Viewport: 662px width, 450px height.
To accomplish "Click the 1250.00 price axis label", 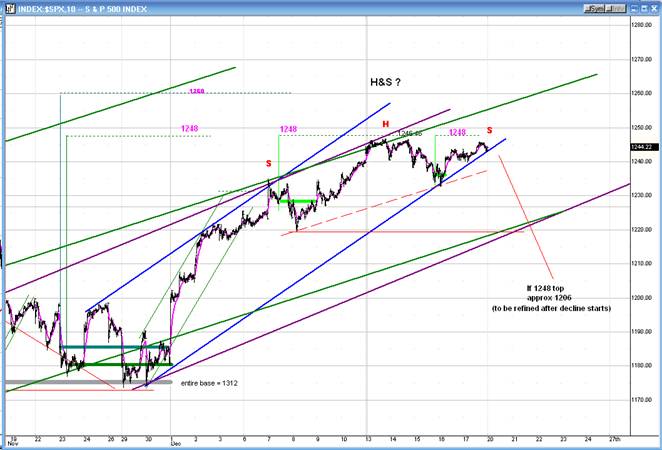I will click(x=642, y=127).
